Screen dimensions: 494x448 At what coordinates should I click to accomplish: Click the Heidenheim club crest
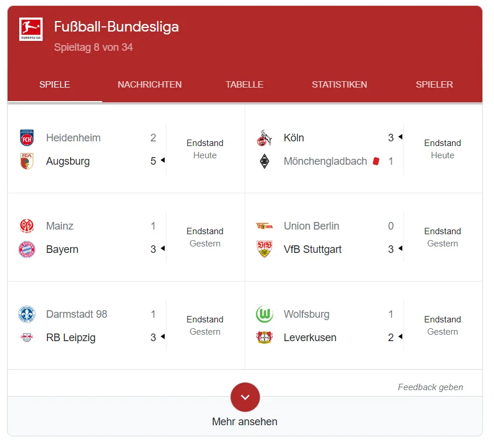27,138
